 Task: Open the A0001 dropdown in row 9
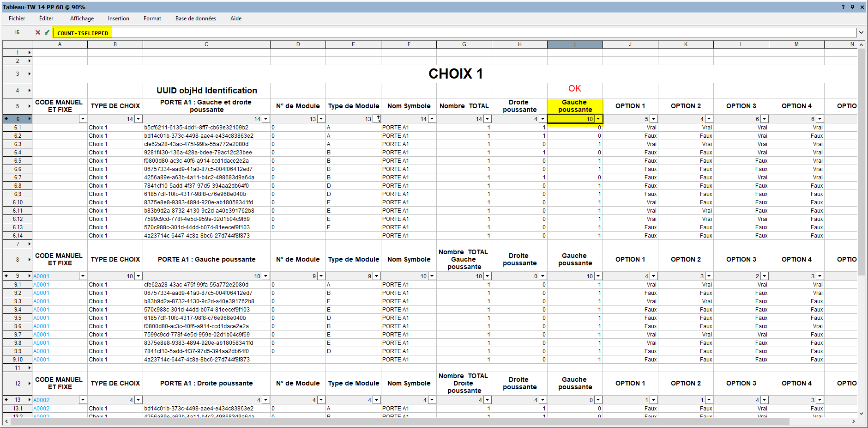coord(83,276)
